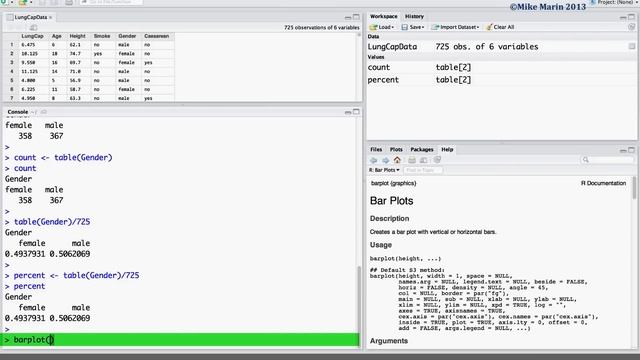The height and width of the screenshot is (360, 640).
Task: Click the Bar Plots heading
Action: click(x=391, y=201)
